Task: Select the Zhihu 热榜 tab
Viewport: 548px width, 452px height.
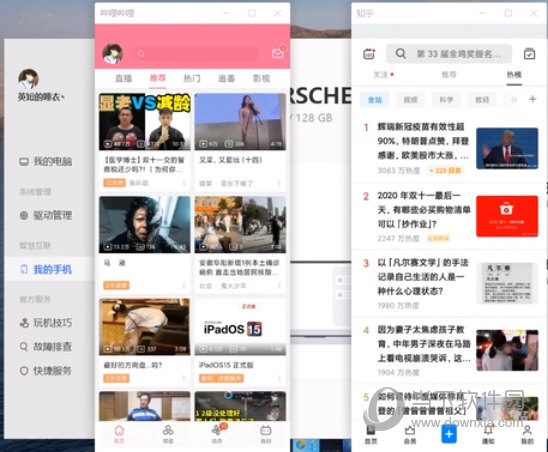Action: [x=514, y=75]
